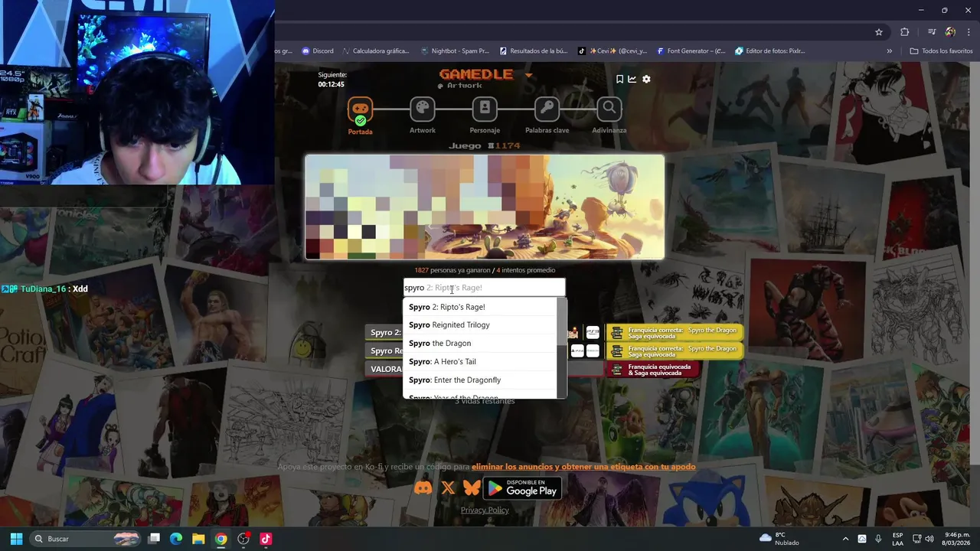Viewport: 980px width, 551px height.
Task: Open Nightbot - Spam Pr... bookmark
Action: point(455,51)
